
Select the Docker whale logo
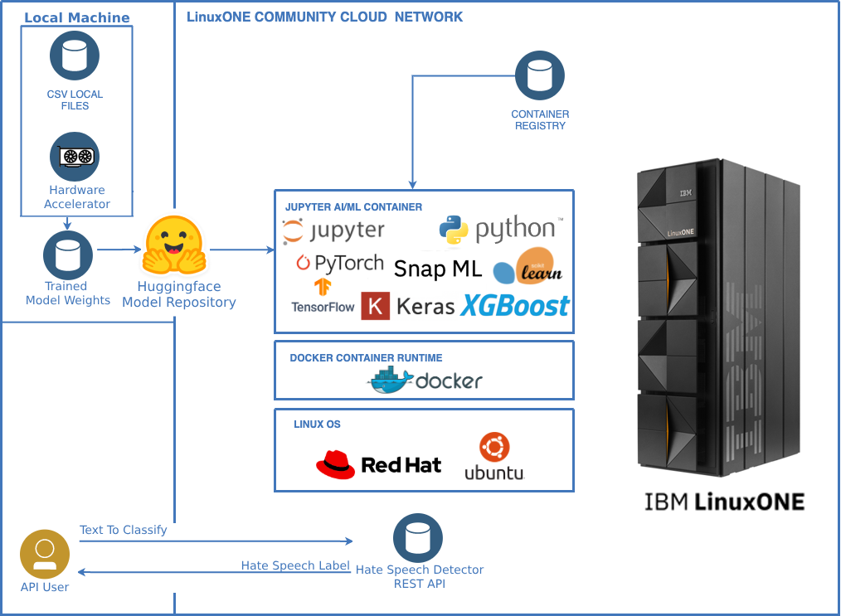tap(391, 381)
